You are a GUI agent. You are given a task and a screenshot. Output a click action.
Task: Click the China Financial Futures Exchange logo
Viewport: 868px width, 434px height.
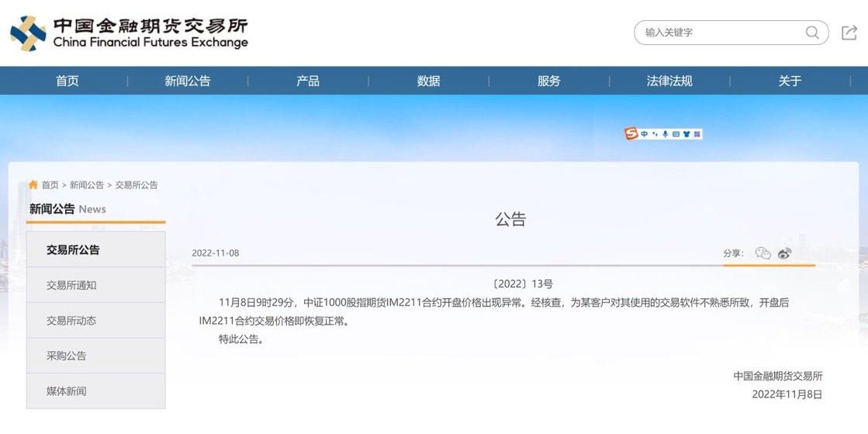click(x=129, y=33)
